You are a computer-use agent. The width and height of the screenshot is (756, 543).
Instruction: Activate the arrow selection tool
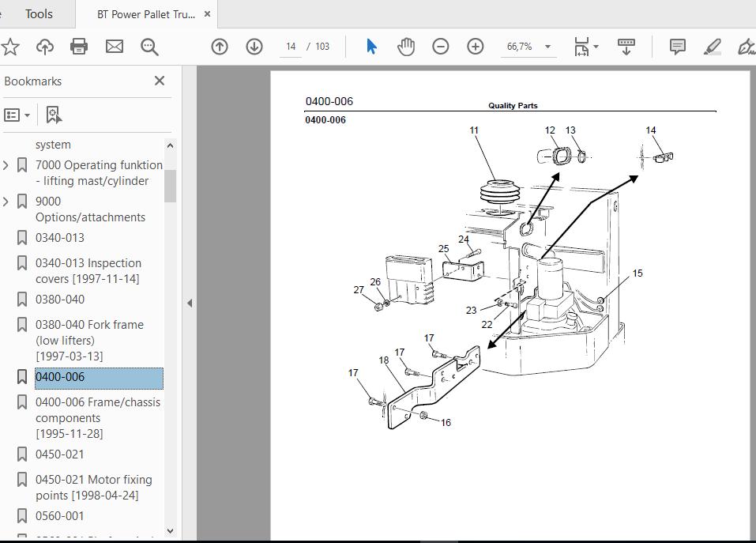(372, 47)
